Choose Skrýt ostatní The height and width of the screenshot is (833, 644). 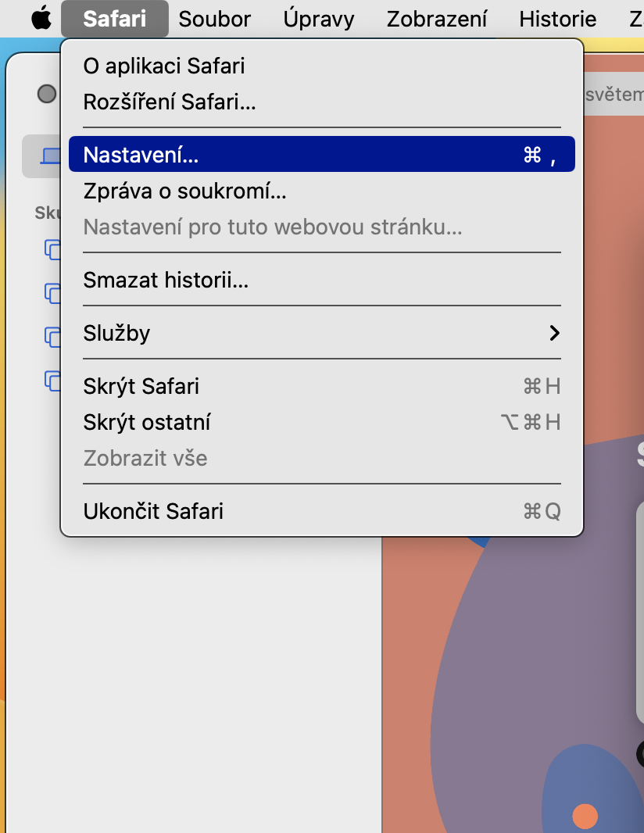pos(322,422)
